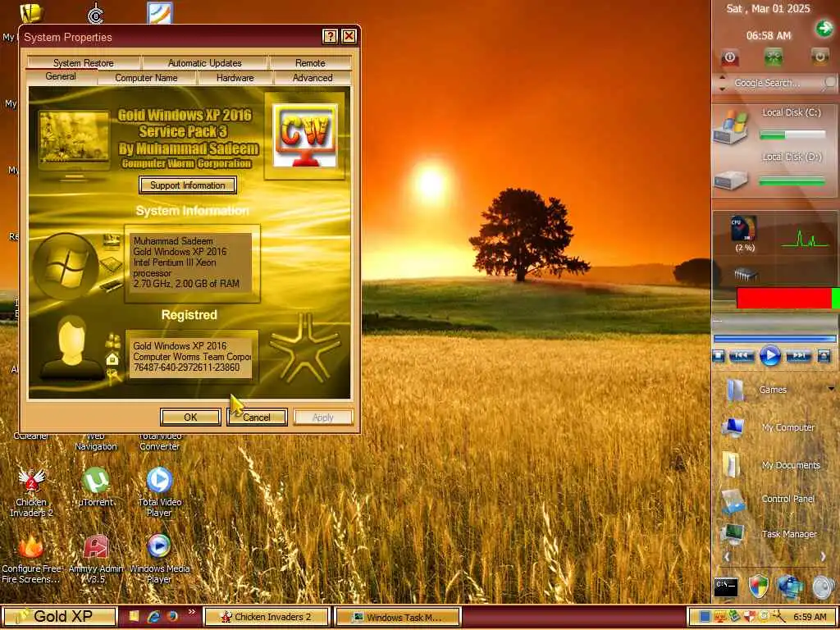Image resolution: width=840 pixels, height=630 pixels.
Task: Launch Firefox from quick launch bar
Action: 172,617
